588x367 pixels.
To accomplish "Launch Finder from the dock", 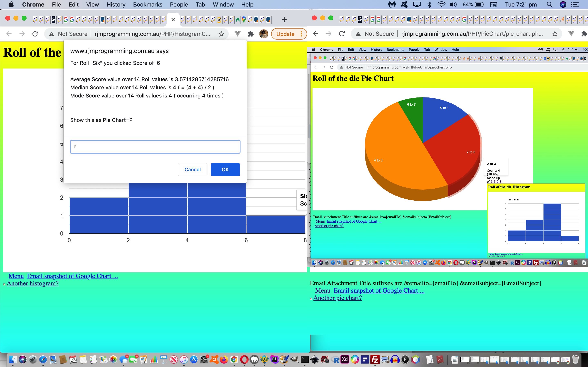I will [x=13, y=359].
